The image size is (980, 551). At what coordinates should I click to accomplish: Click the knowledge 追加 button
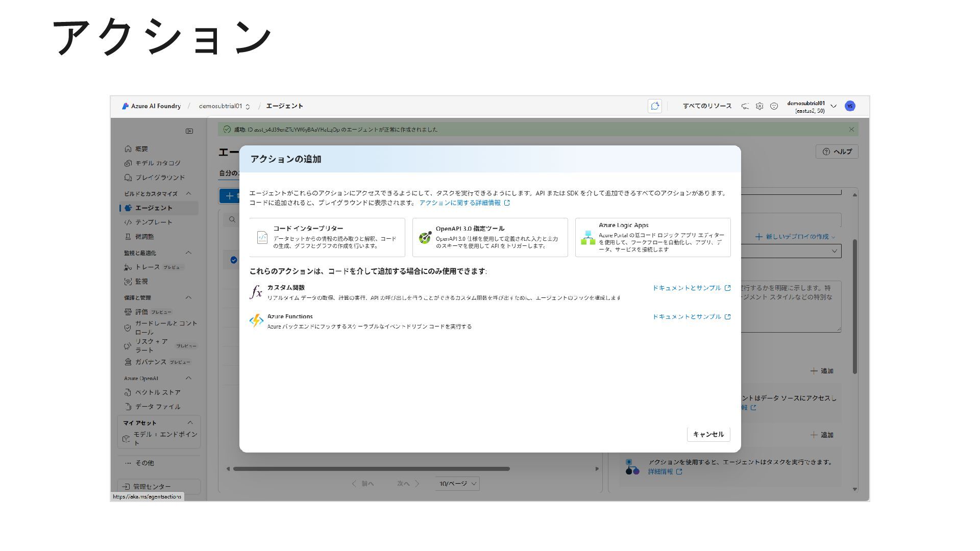click(822, 371)
